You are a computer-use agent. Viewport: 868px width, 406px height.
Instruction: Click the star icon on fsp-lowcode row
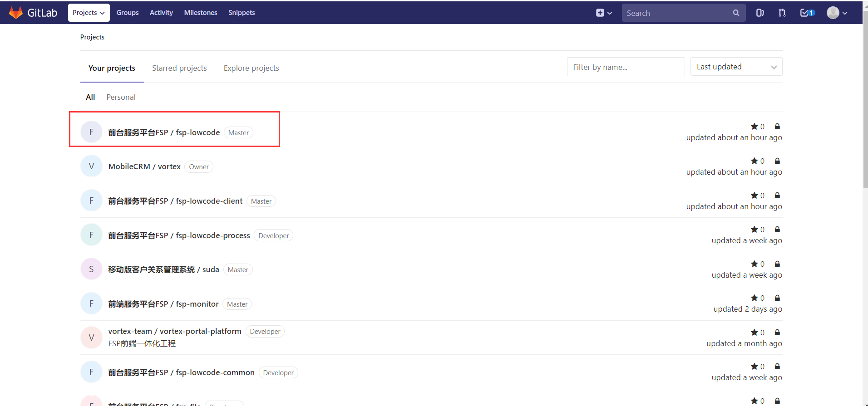click(754, 127)
